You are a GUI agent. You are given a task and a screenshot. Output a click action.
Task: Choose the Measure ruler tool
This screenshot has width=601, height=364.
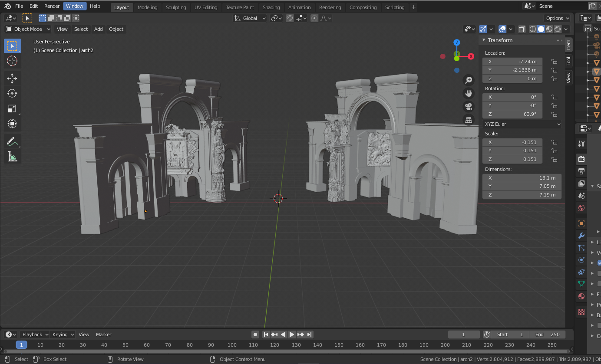[x=12, y=157]
